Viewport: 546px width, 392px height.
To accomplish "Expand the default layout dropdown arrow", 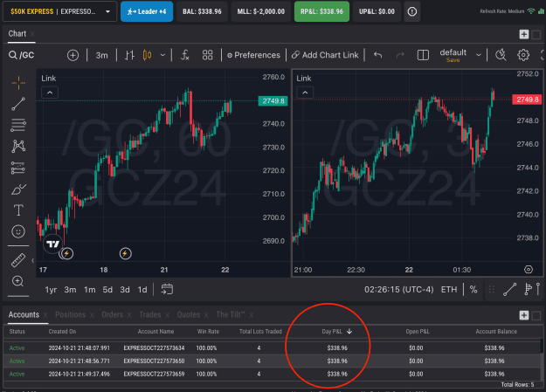I will tap(479, 55).
